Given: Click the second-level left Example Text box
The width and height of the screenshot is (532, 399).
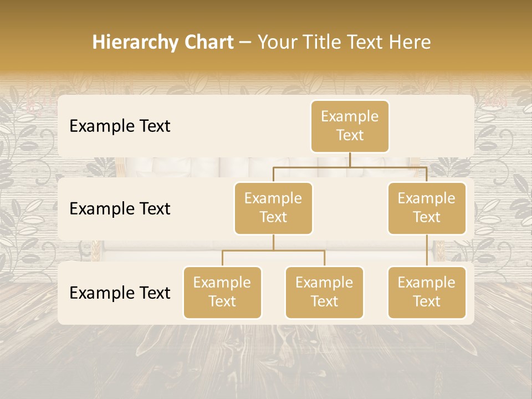Looking at the screenshot, I should [x=273, y=208].
